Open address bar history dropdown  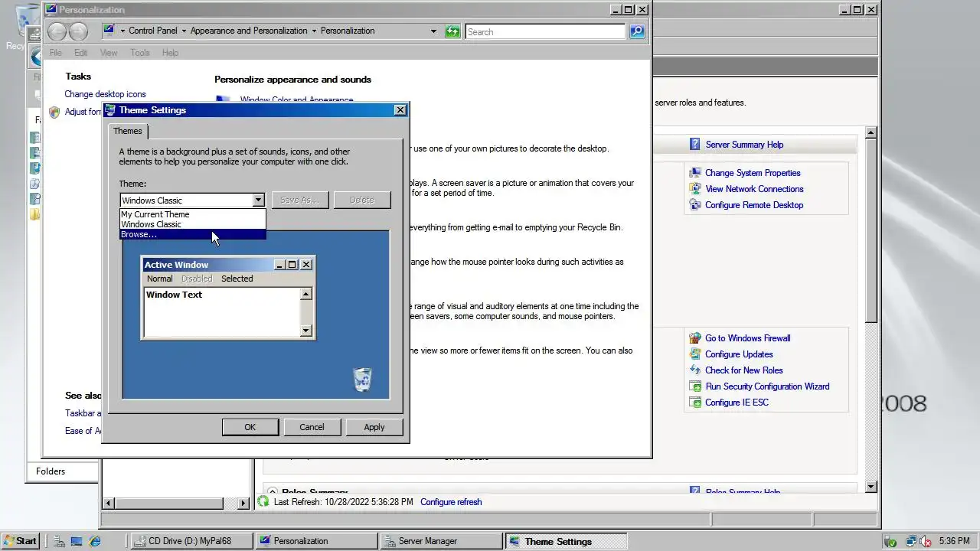433,31
